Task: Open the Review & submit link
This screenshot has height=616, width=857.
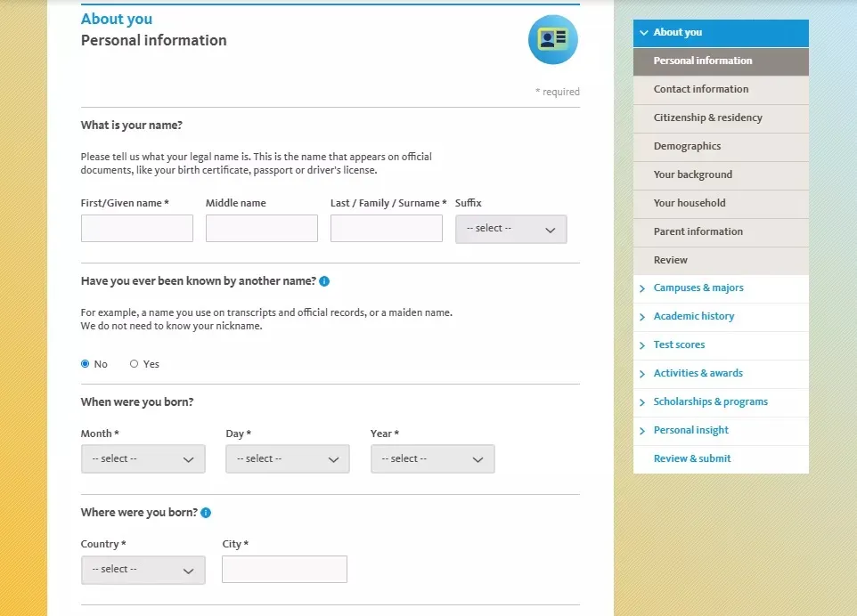Action: 691,459
